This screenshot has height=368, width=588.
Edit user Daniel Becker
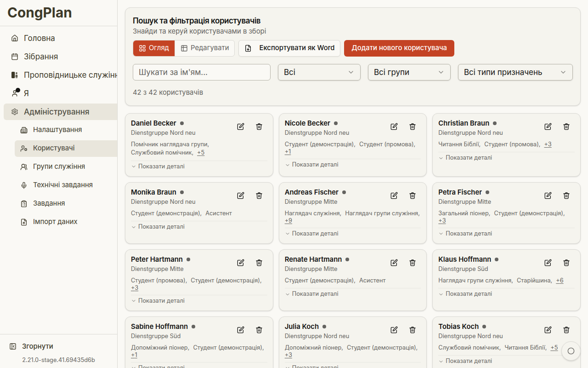pyautogui.click(x=241, y=126)
